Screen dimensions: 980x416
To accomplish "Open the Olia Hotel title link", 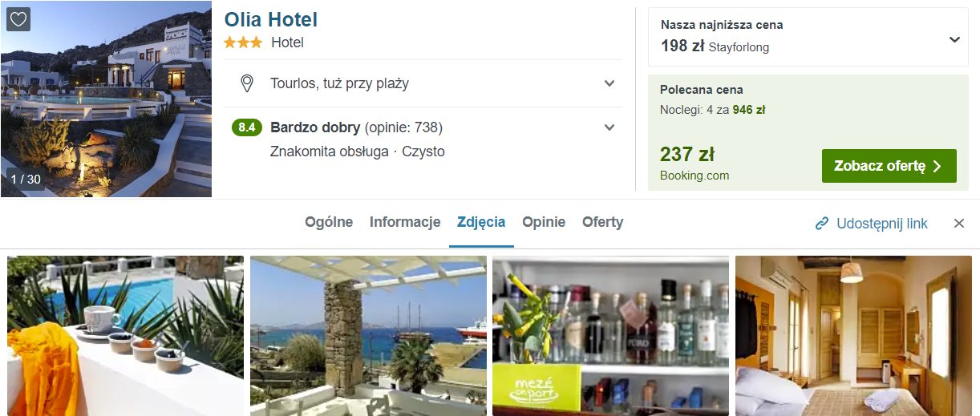I will [x=271, y=19].
